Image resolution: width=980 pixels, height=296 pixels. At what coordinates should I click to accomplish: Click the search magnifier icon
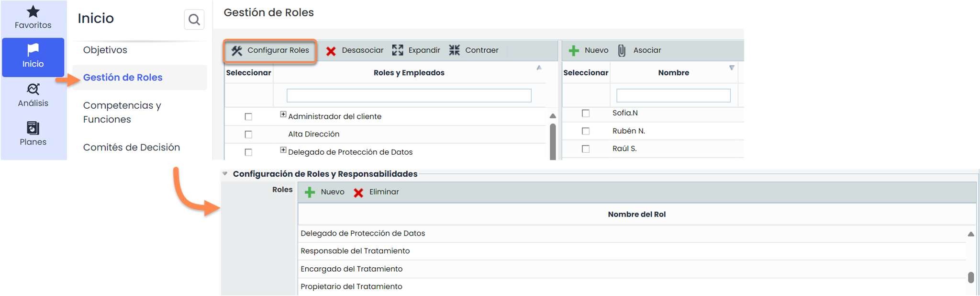(x=194, y=20)
